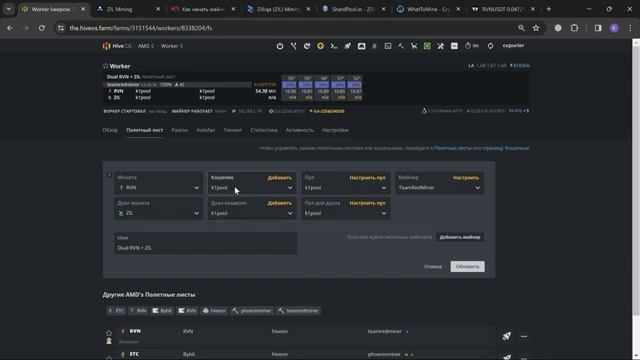Open the Пул для дуала k1pool dropdown
The width and height of the screenshot is (640, 360).
click(346, 208)
